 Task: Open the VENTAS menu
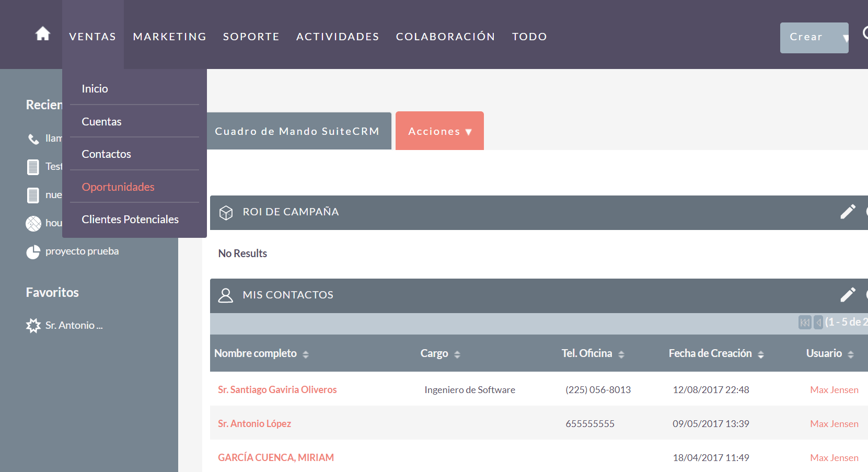tap(92, 36)
